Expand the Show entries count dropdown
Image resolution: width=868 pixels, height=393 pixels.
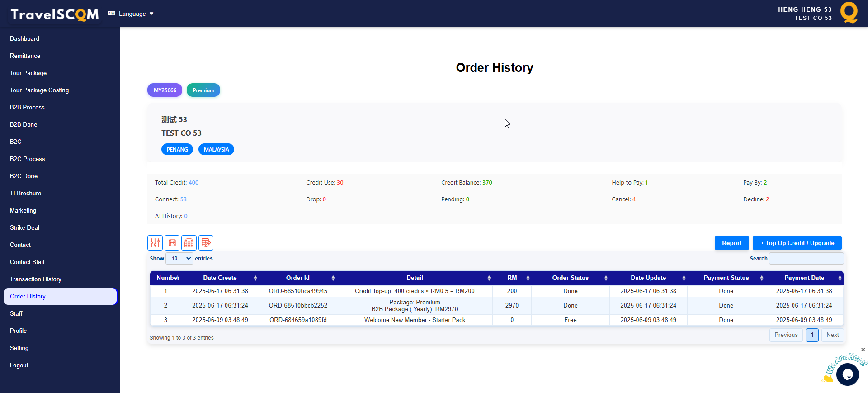point(179,259)
